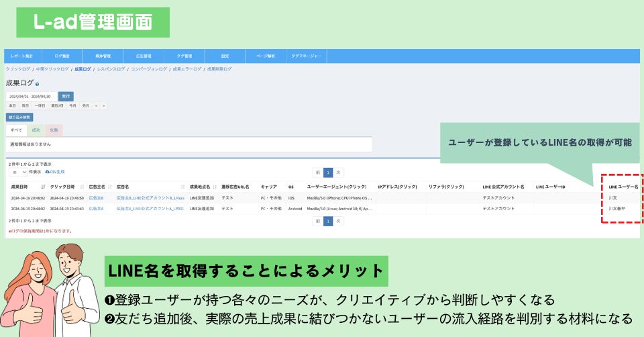This screenshot has height=337, width=644.
Task: Go to 成果削除ログ sub-page link
Action: click(x=219, y=69)
